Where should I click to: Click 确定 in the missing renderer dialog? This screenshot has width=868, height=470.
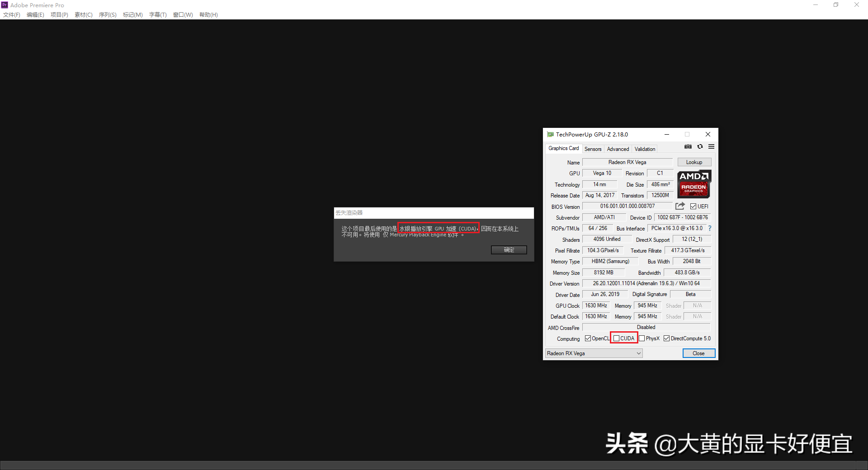[509, 250]
